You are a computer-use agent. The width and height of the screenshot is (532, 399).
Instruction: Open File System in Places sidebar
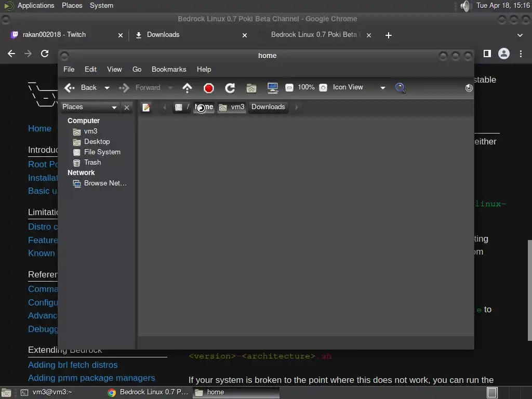(x=97, y=152)
